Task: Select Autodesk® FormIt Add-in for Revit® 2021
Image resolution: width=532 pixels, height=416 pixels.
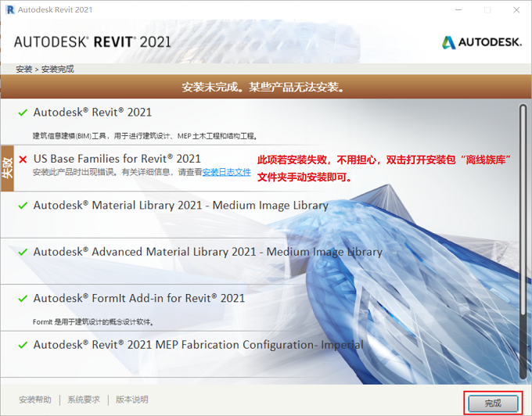Action: pos(139,299)
